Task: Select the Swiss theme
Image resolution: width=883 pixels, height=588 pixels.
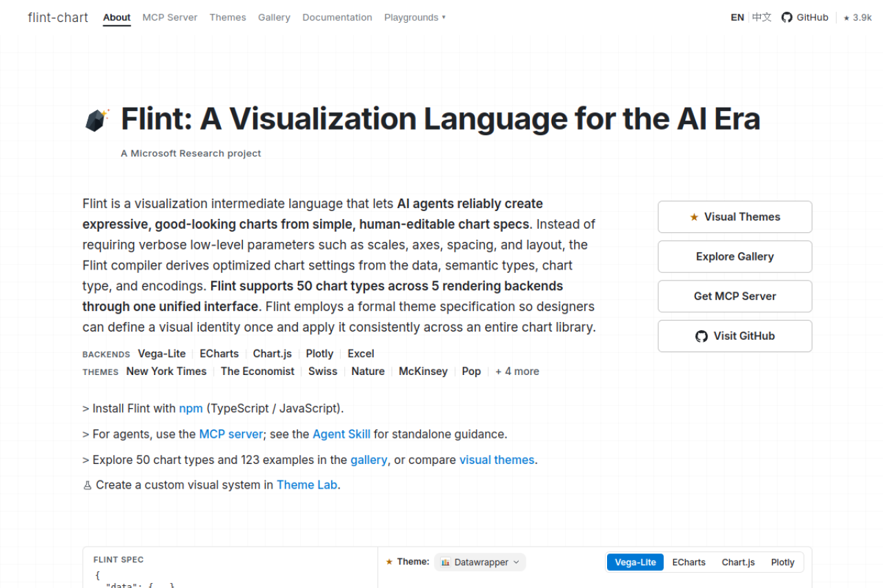Action: 323,372
